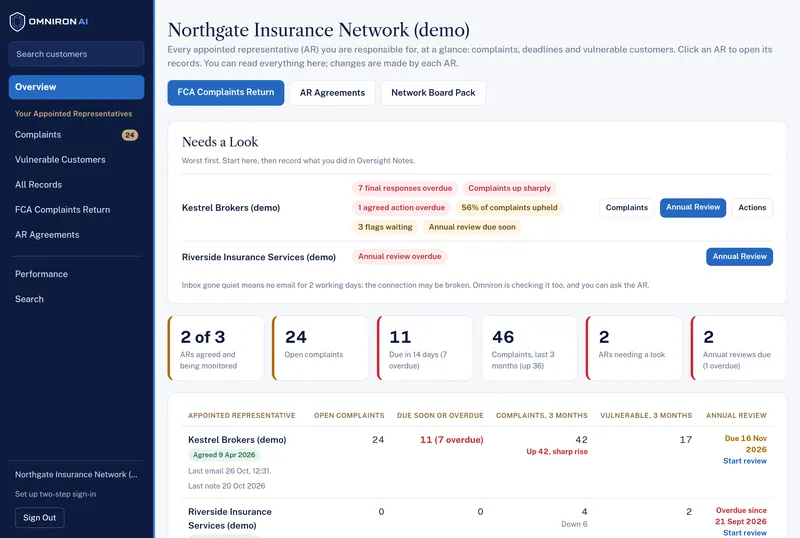800x538 pixels.
Task: Click the 'Agreed 9 Apr 2026' badge
Action: (224, 455)
